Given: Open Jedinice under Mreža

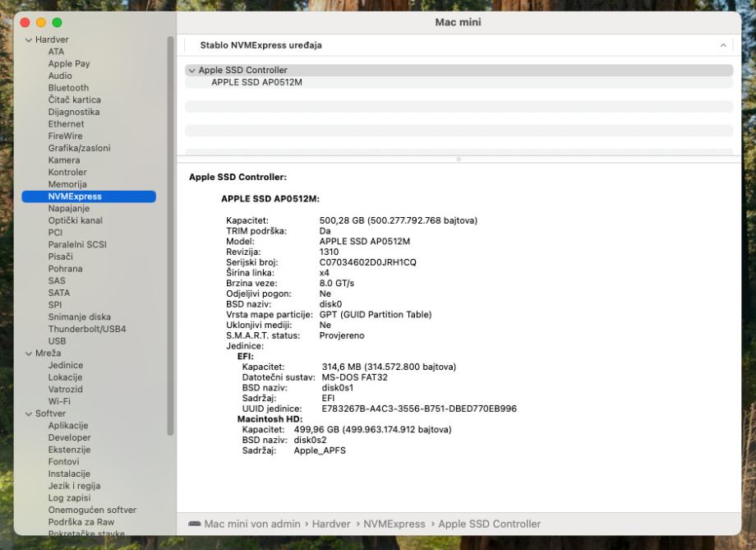Looking at the screenshot, I should (x=66, y=365).
